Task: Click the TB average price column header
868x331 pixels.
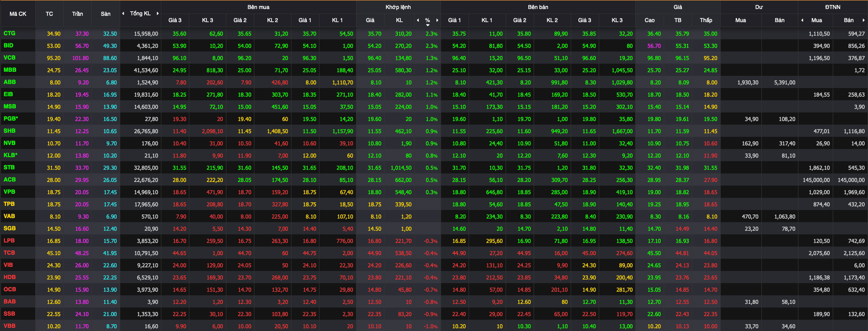Action: (x=678, y=20)
